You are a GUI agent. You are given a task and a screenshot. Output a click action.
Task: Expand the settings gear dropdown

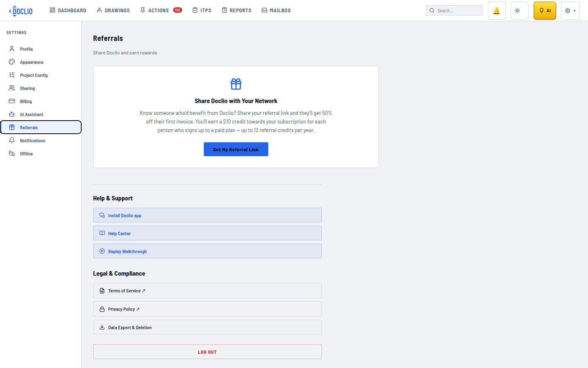tap(570, 11)
